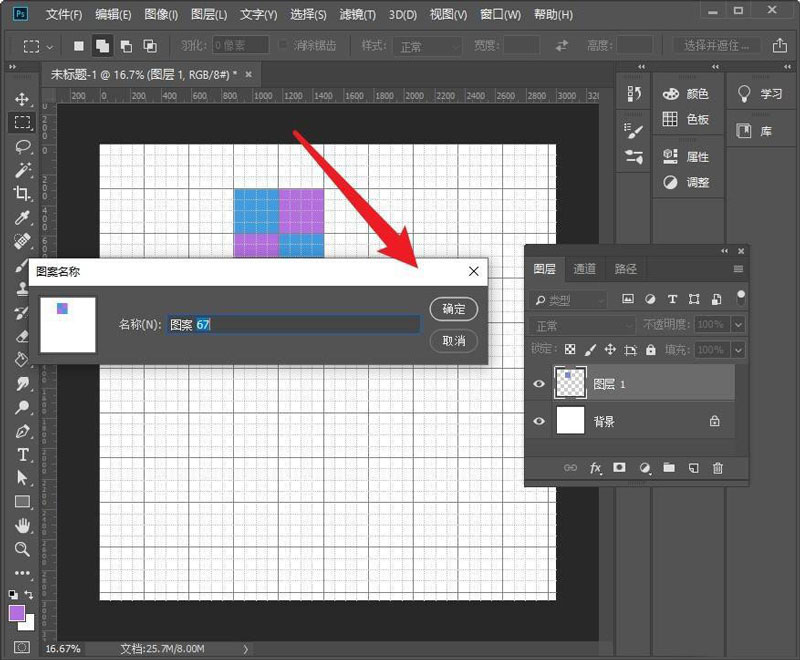Select the Zoom tool
Viewport: 800px width, 660px height.
[x=22, y=549]
